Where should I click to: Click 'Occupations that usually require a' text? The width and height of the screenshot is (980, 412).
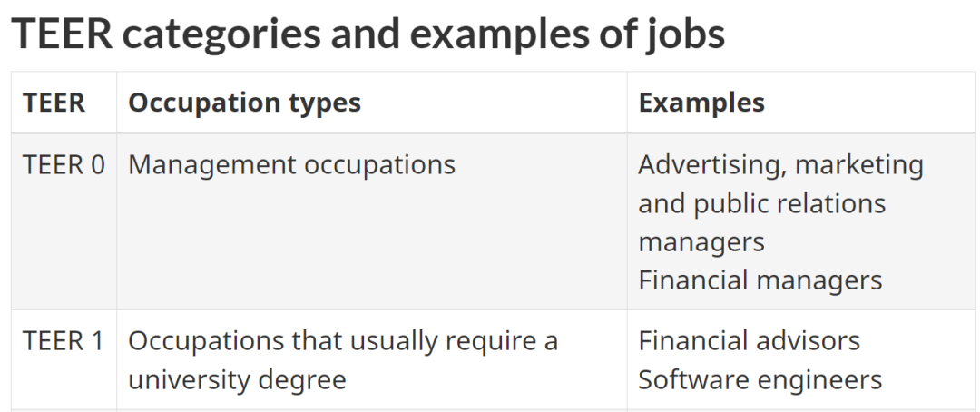tap(343, 341)
